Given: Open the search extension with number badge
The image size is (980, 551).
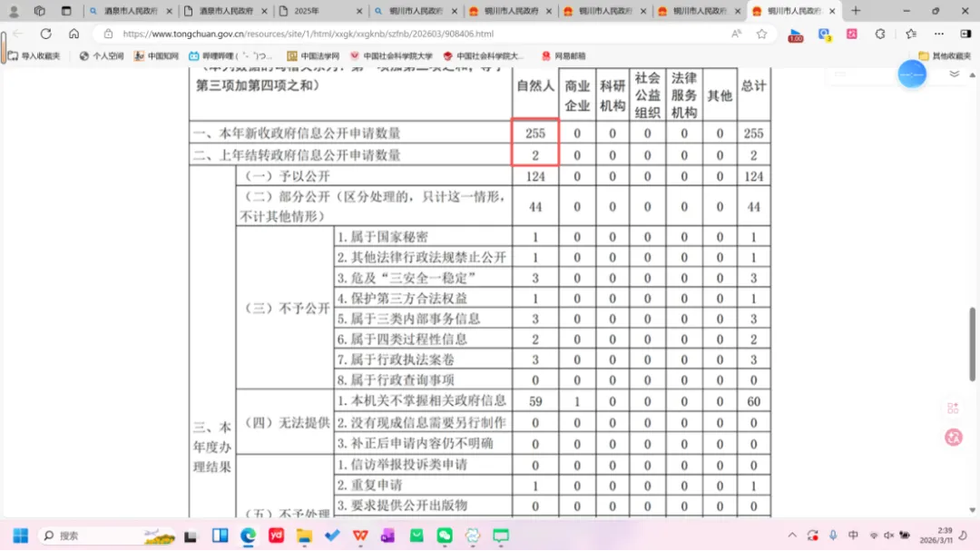Looking at the screenshot, I should point(824,34).
